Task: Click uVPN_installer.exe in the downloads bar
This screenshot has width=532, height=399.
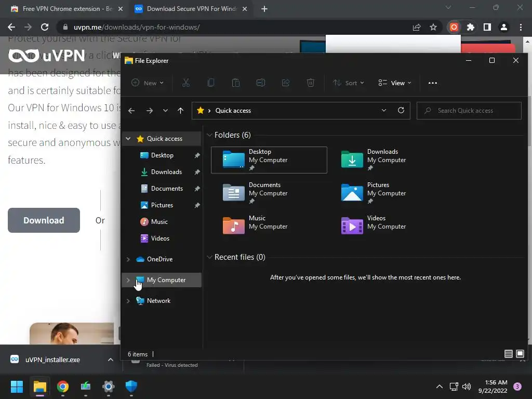Action: point(52,360)
